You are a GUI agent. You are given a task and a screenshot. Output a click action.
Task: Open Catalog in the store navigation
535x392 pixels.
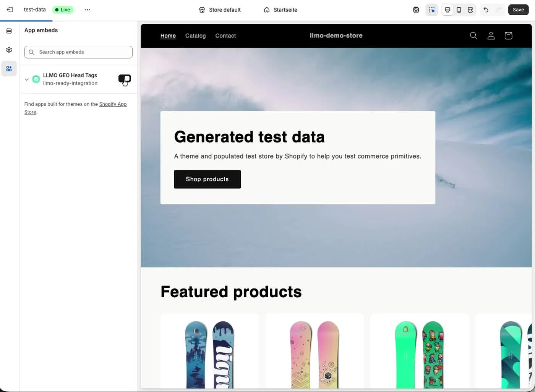[x=195, y=36]
